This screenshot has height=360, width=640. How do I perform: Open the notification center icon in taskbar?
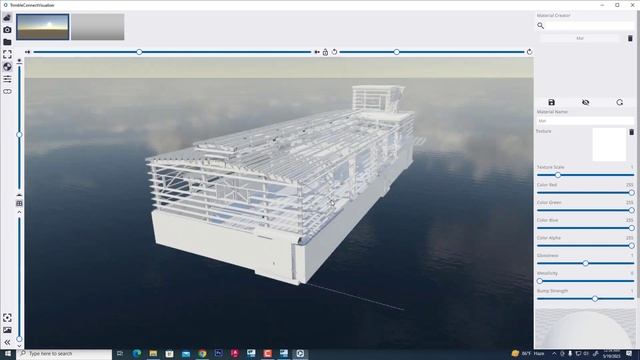[629, 353]
